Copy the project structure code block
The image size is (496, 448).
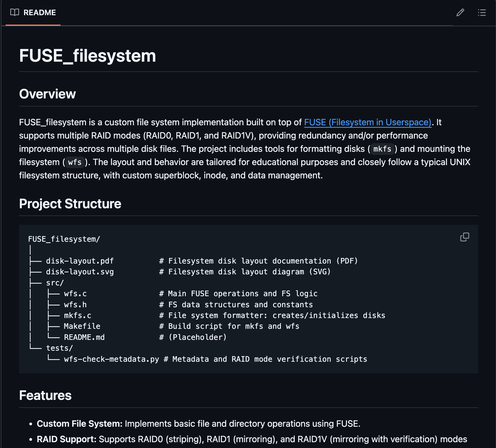(x=464, y=237)
